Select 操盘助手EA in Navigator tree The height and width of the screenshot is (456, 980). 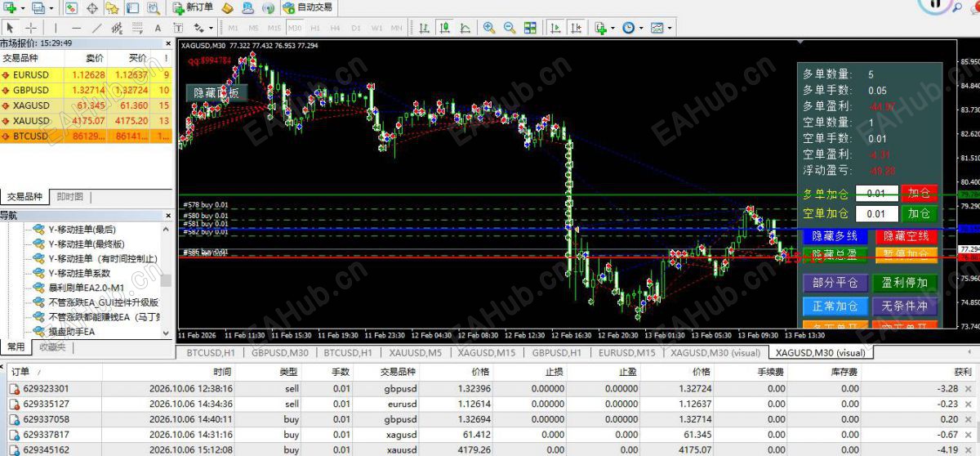(x=71, y=332)
